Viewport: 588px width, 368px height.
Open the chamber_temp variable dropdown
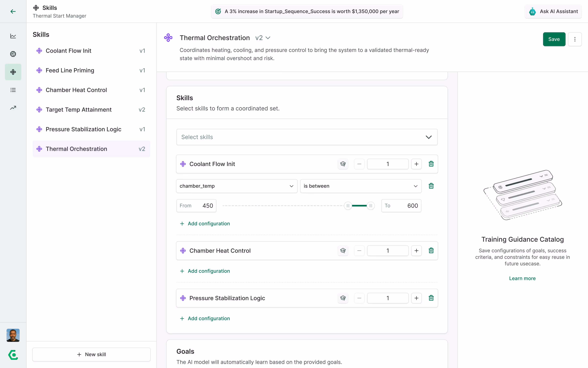point(237,186)
